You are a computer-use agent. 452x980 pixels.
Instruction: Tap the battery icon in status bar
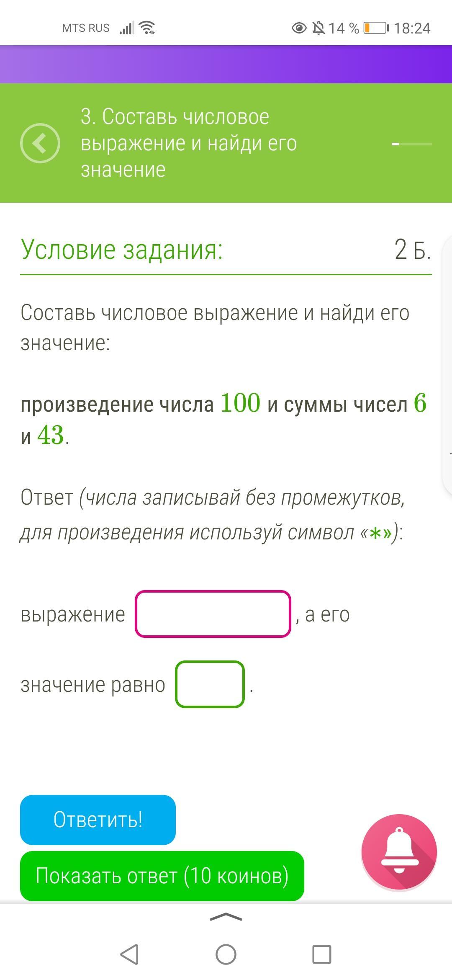coord(376,28)
